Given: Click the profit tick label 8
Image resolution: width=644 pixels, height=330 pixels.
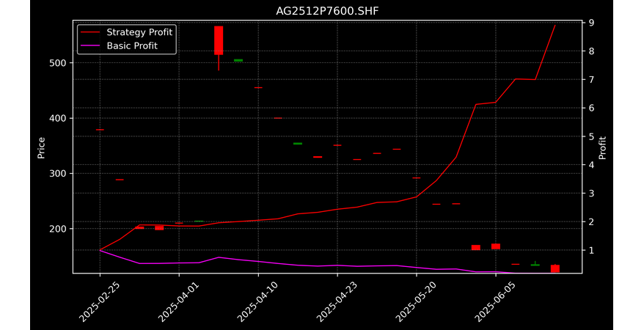Looking at the screenshot, I should pos(591,51).
